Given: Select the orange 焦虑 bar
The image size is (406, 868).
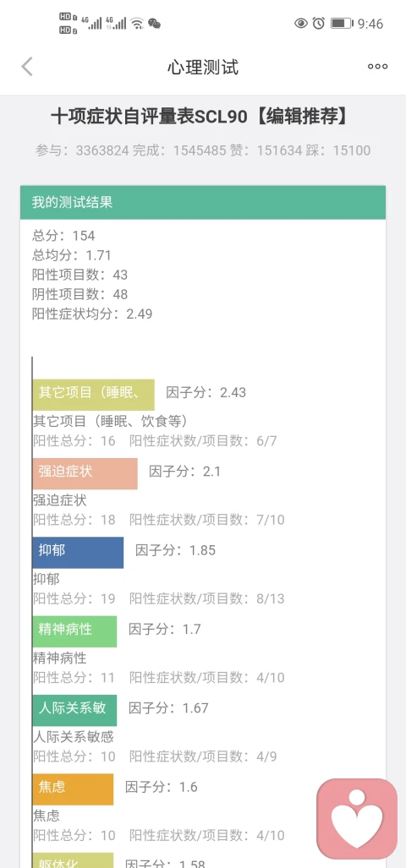Looking at the screenshot, I should 73,789.
